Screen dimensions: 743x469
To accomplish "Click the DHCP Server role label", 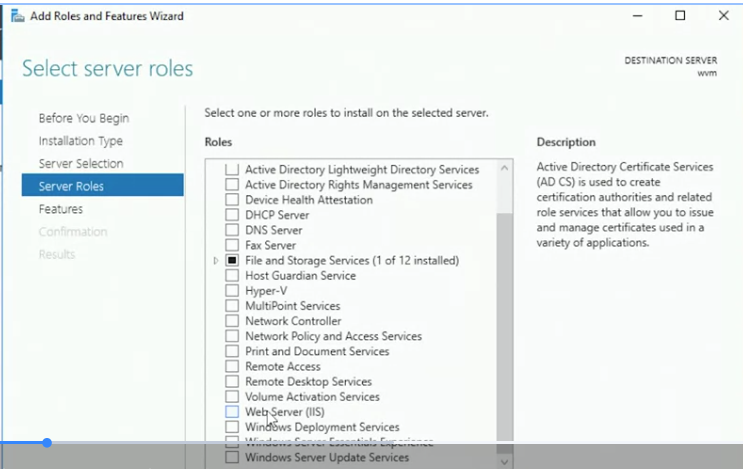I will 277,215.
